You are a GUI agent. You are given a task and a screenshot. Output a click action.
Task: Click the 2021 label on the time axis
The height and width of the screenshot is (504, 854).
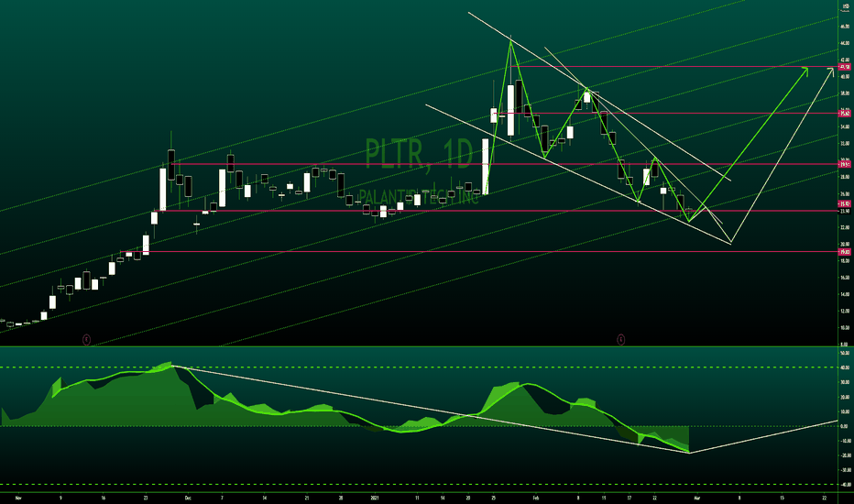tap(375, 498)
